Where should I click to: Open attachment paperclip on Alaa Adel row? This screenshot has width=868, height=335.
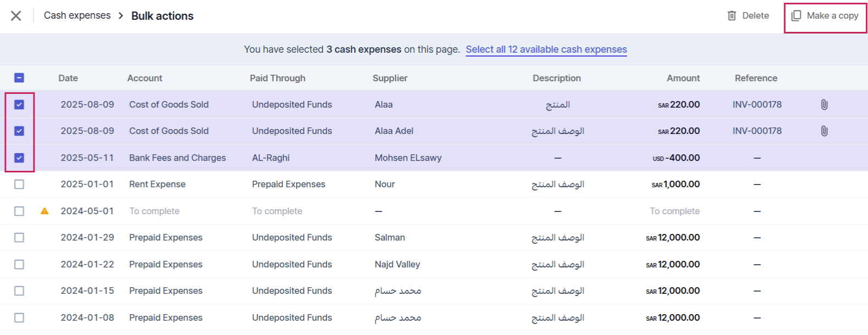click(824, 131)
